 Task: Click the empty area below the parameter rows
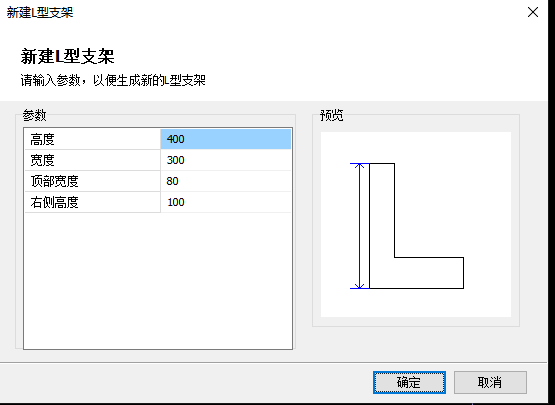click(158, 281)
